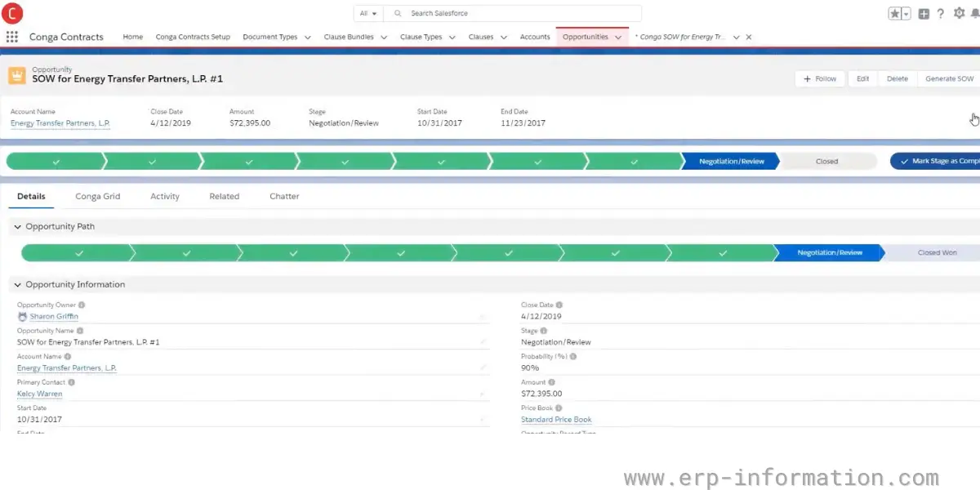
Task: Open the Setup gear icon
Action: click(x=959, y=14)
